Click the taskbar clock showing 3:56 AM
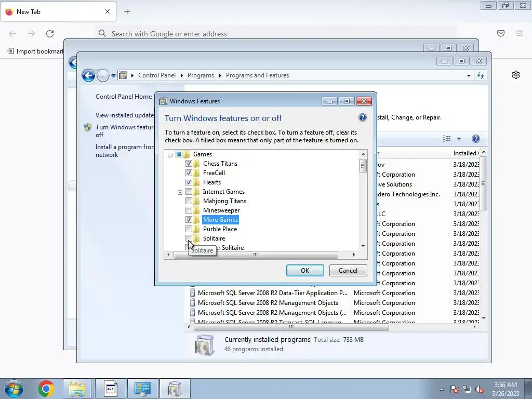 (506, 389)
